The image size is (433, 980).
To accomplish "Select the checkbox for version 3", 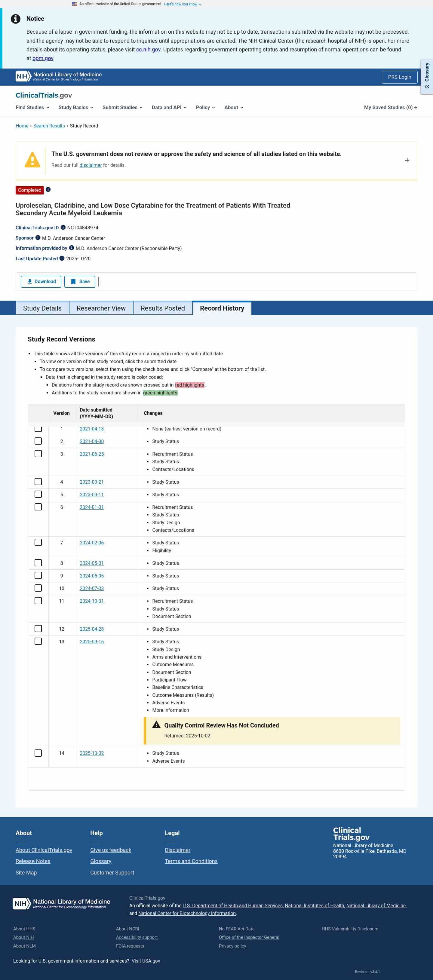I will (38, 454).
